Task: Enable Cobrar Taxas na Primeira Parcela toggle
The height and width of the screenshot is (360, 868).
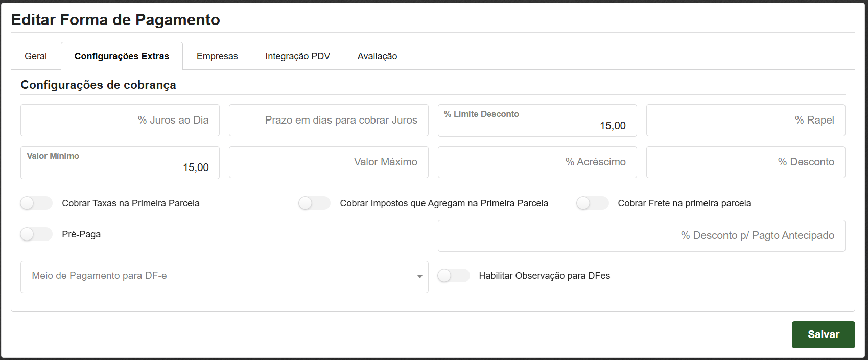Action: (x=36, y=203)
